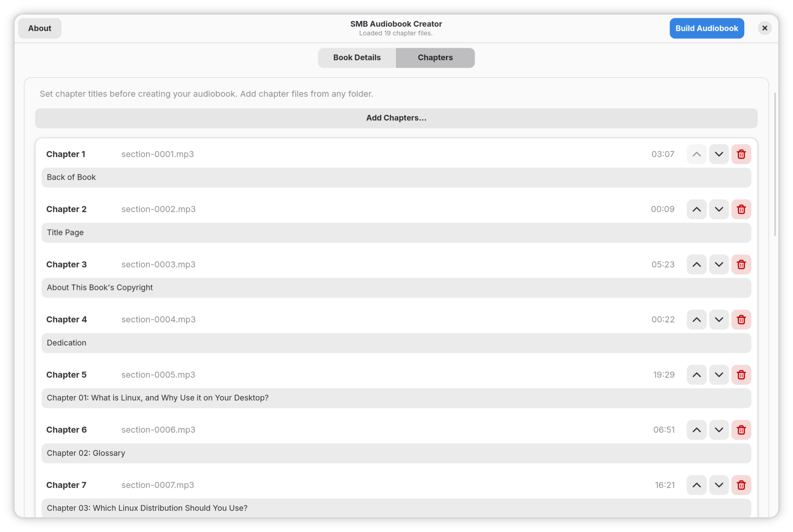Click the vertical scrollbar of the chapter list

(775, 164)
